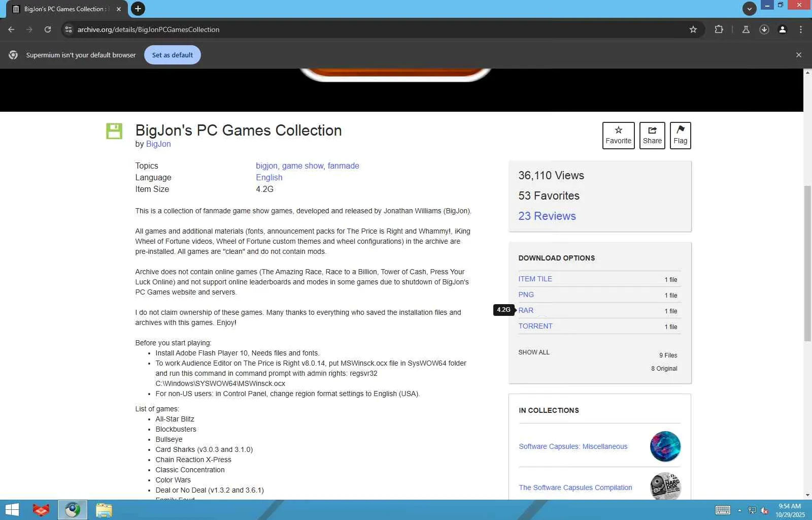
Task: Click the 53 Favorites text
Action: pyautogui.click(x=549, y=196)
